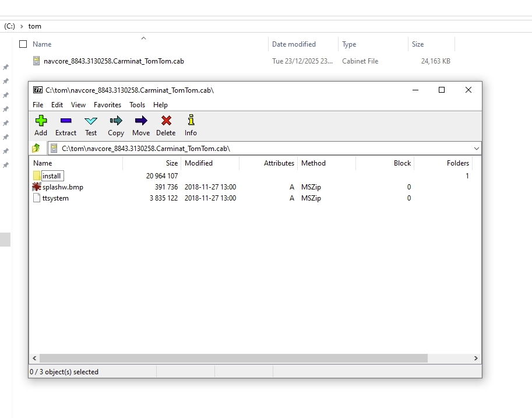The image size is (532, 418).
Task: Click the size value 20 964 107
Action: point(162,176)
